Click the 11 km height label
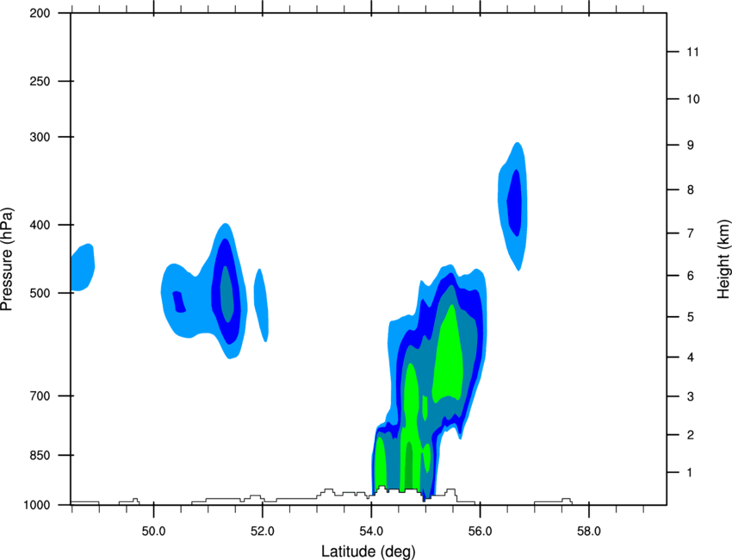 (x=693, y=52)
